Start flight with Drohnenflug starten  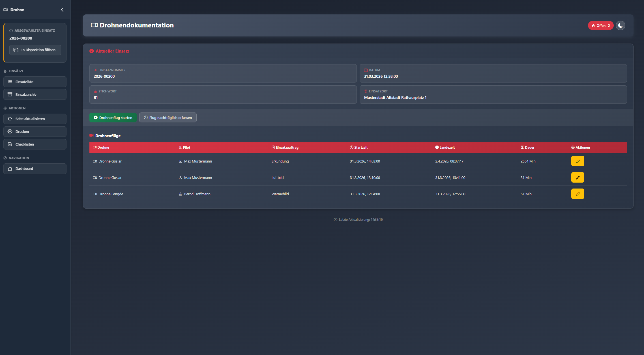(113, 118)
